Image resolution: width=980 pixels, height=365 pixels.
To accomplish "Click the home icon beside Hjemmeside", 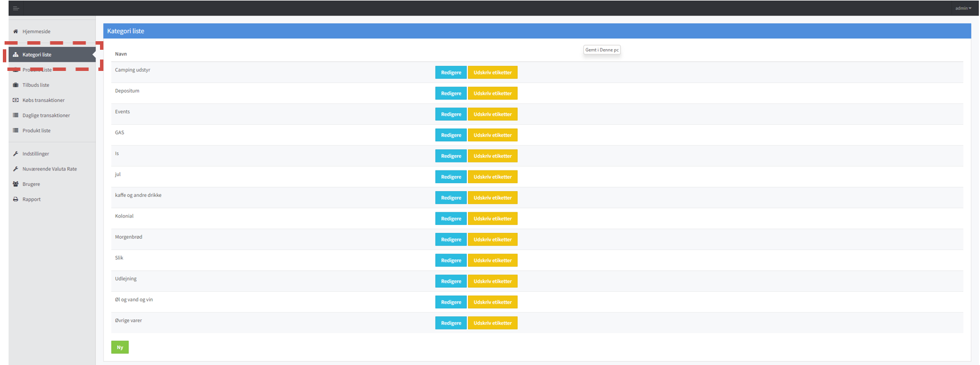I will pyautogui.click(x=15, y=31).
